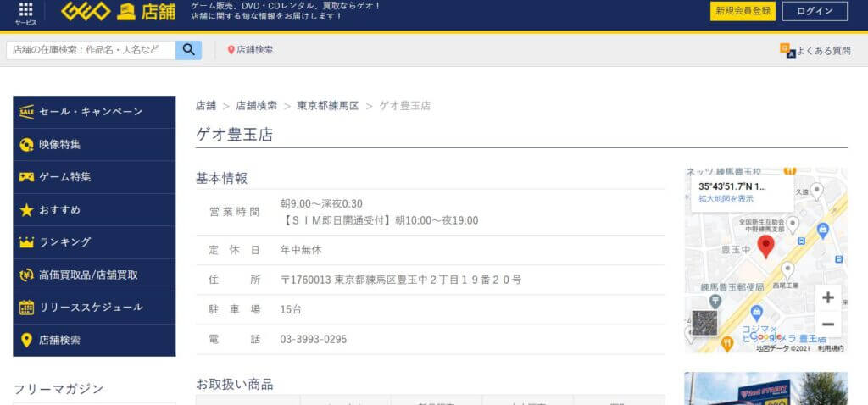Click the star おすすめ icon
Screen dimensions: 868x405
click(x=26, y=209)
